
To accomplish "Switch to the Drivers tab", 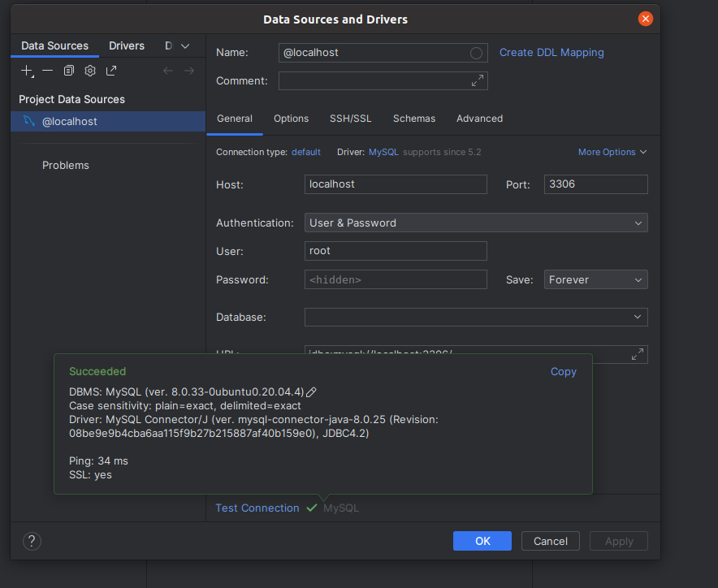I will point(127,45).
